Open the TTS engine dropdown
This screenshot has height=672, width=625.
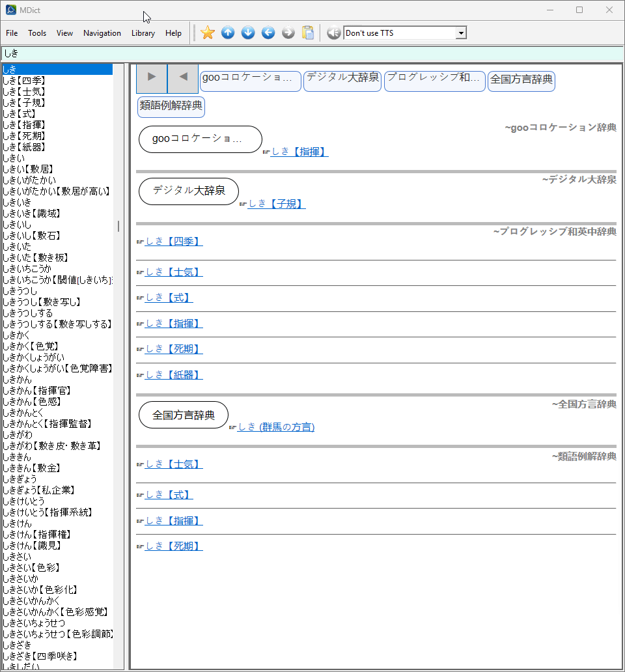coord(461,33)
